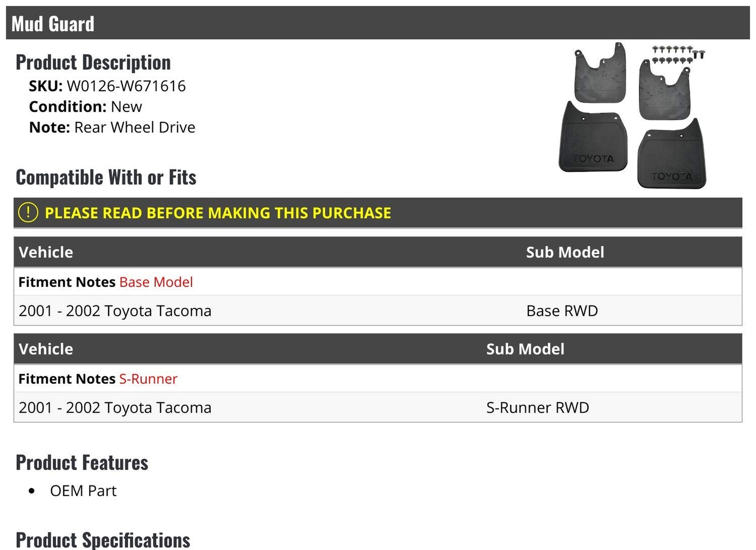The image size is (756, 550).
Task: Click the OEM Part bullet item
Action: [83, 491]
